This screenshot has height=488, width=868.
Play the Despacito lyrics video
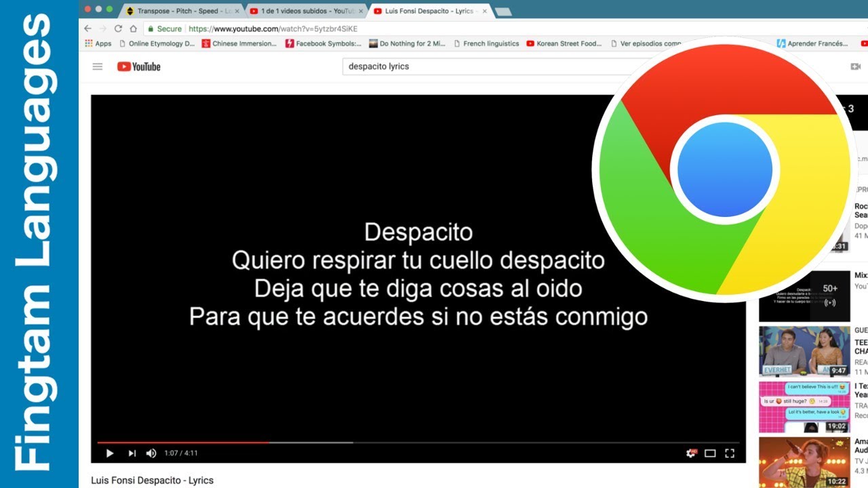coord(110,453)
